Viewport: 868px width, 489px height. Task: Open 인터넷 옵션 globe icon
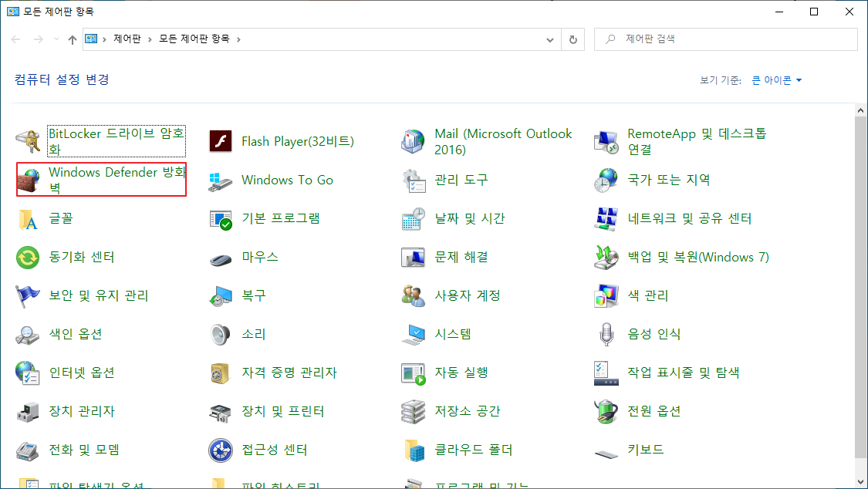coord(28,373)
